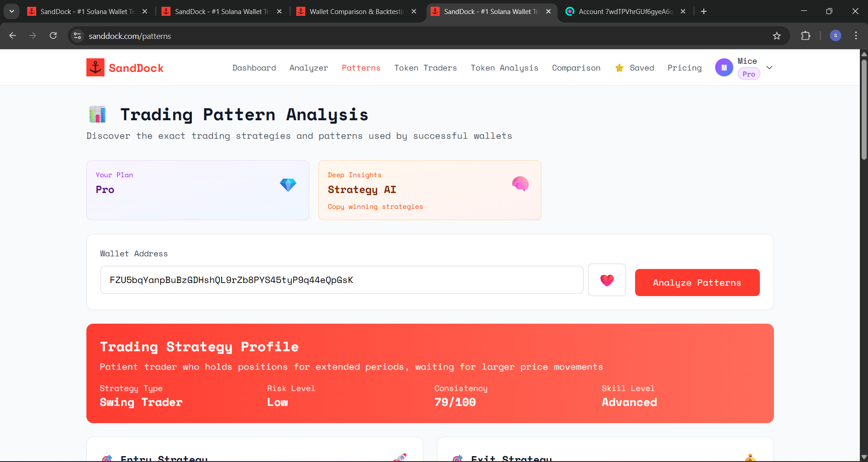Open the Chrome profile avatar

835,36
